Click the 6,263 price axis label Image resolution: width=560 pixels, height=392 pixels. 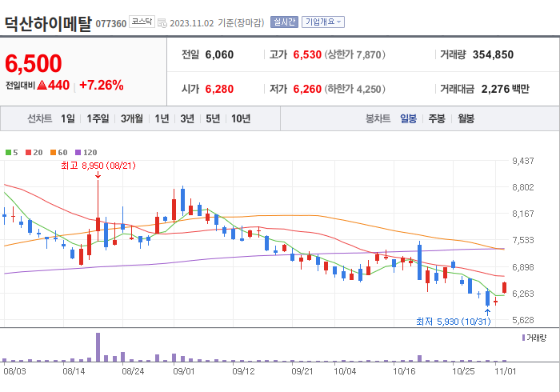click(523, 294)
